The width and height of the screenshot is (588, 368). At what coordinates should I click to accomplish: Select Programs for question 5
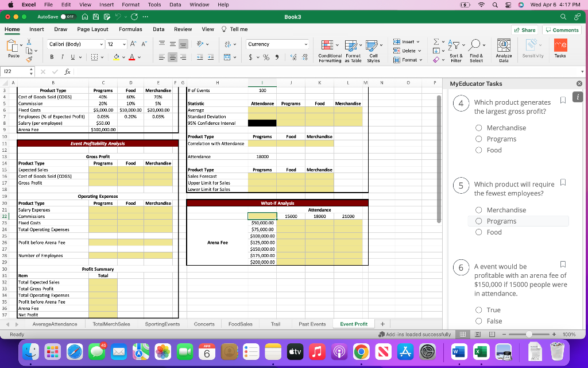click(x=478, y=221)
